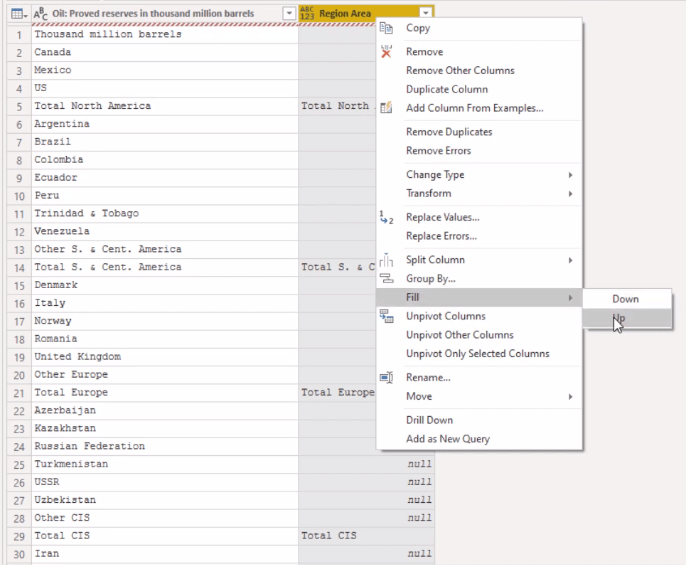Select the Oil proved reserves column header
This screenshot has height=565, width=686.
(x=165, y=14)
